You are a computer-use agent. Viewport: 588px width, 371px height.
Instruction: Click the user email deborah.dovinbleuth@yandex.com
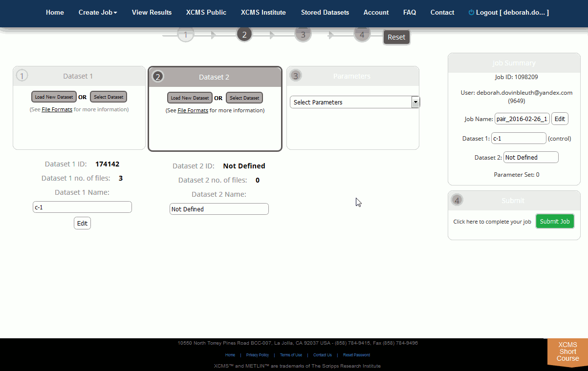pyautogui.click(x=524, y=93)
